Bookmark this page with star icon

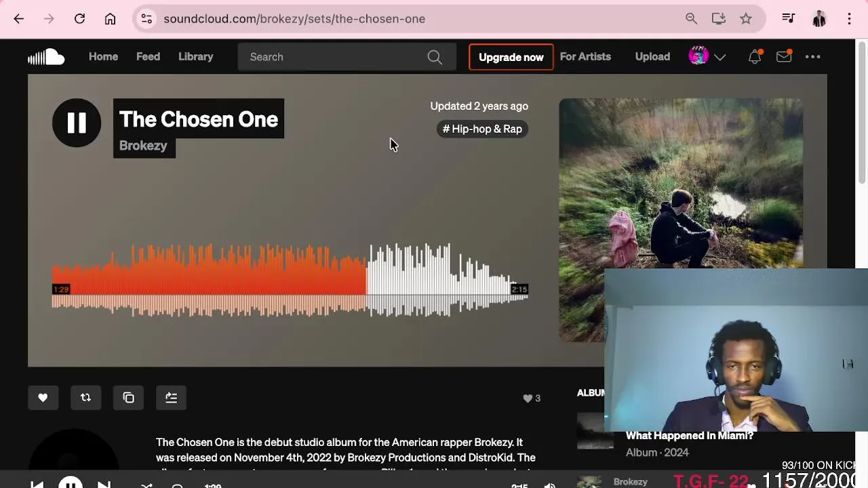click(746, 19)
